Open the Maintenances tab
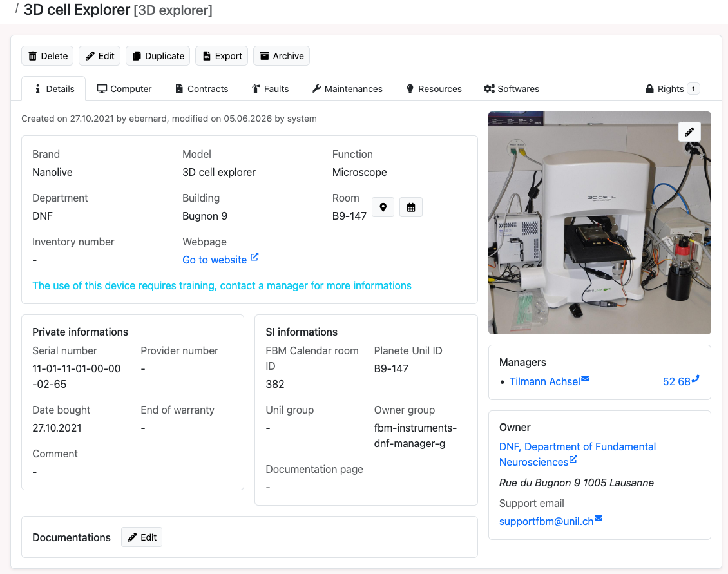Screen dimensions: 728x574 [x=347, y=89]
